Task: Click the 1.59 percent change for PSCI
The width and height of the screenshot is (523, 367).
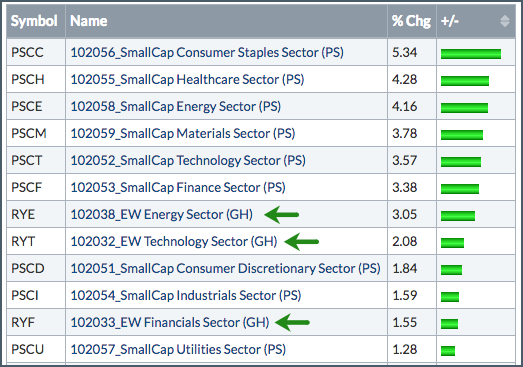Action: (405, 296)
